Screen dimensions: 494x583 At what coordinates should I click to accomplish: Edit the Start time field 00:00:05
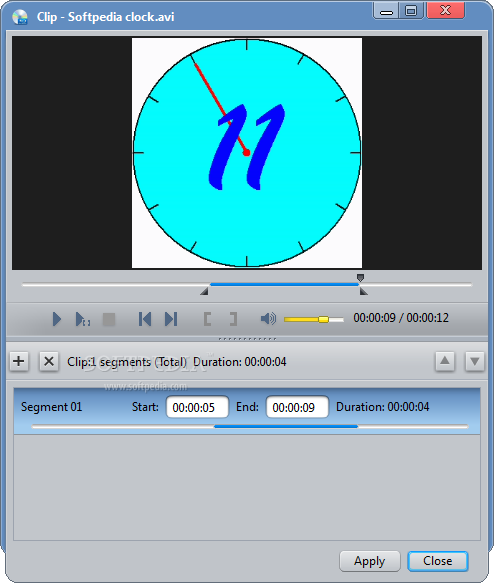click(x=197, y=407)
